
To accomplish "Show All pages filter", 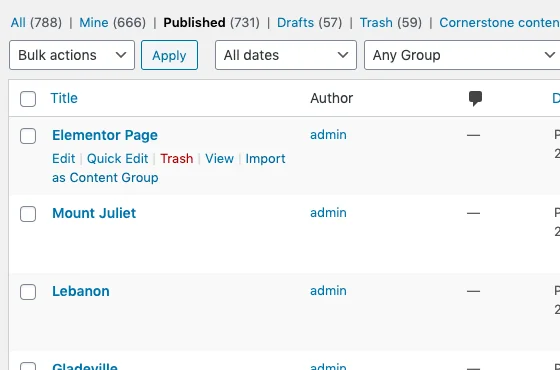I will tap(18, 22).
